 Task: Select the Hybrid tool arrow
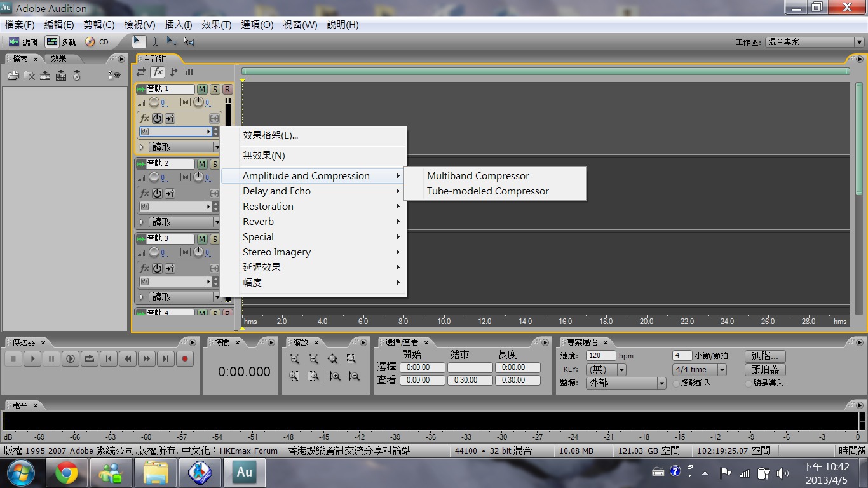[x=139, y=41]
